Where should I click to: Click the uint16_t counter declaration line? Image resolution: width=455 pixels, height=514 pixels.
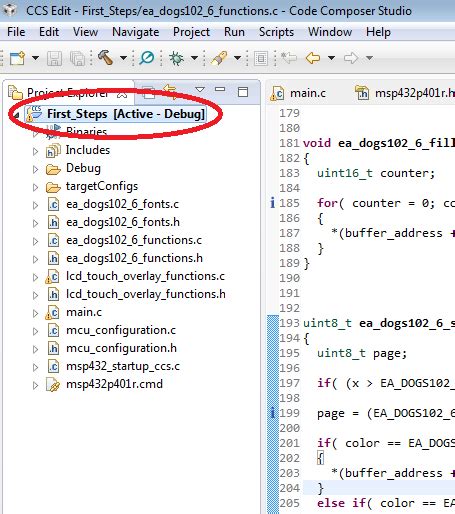tap(376, 173)
